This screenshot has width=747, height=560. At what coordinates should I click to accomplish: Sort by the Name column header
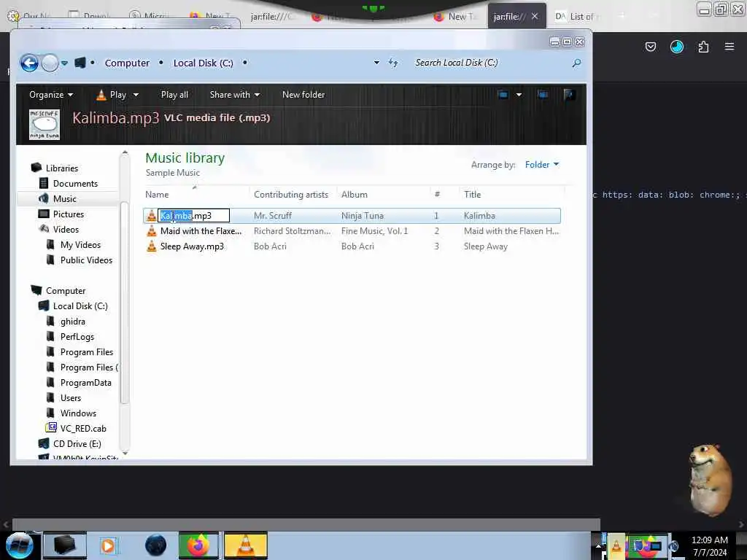[x=157, y=194]
